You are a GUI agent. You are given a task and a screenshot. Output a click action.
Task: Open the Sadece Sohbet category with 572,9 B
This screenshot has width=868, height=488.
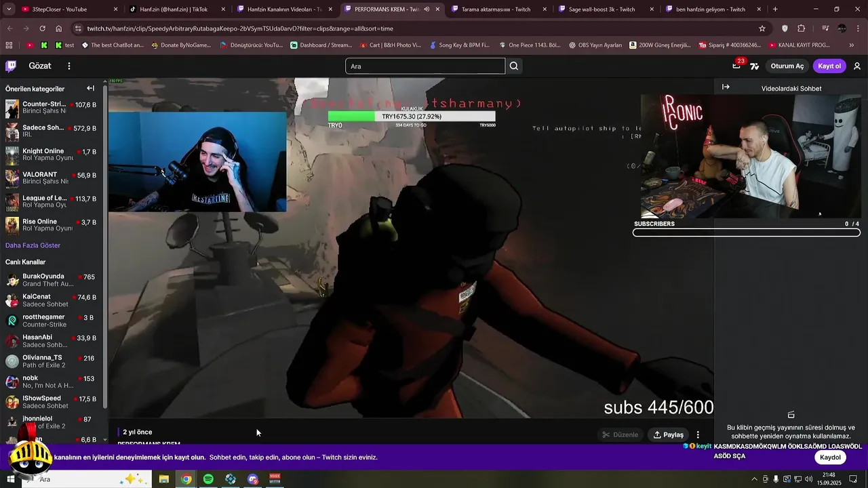point(52,131)
